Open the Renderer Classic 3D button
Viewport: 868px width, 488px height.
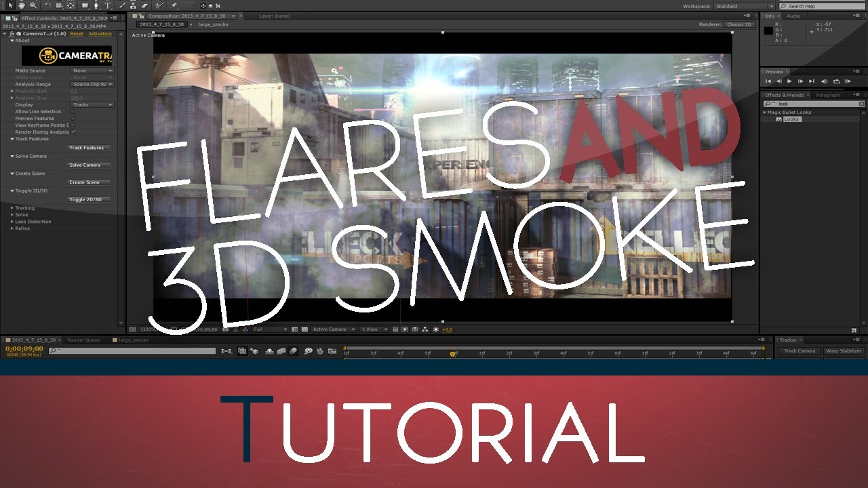pyautogui.click(x=739, y=24)
